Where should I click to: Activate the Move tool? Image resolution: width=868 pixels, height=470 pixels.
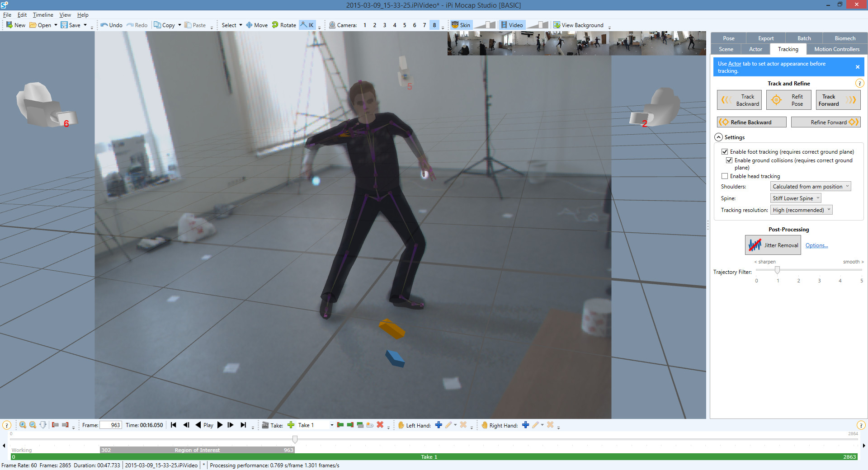click(257, 25)
